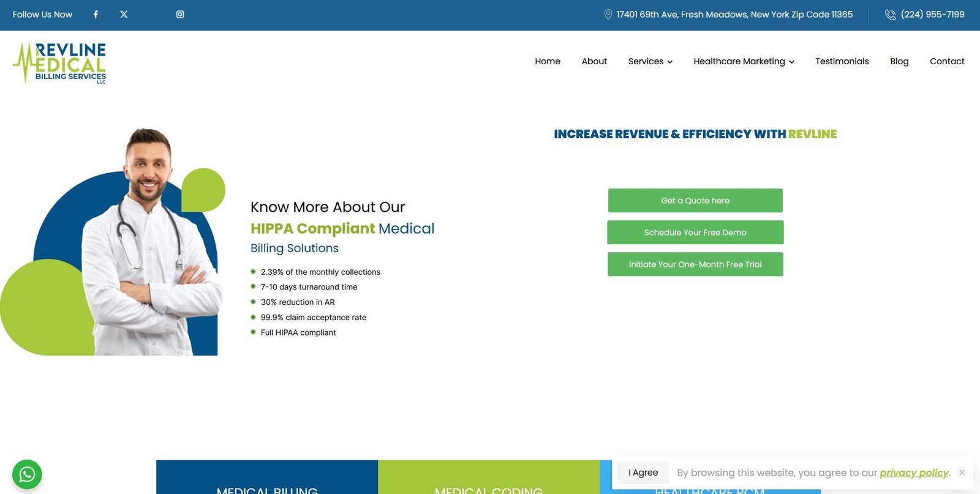Expand the Services dropdown menu

point(650,61)
